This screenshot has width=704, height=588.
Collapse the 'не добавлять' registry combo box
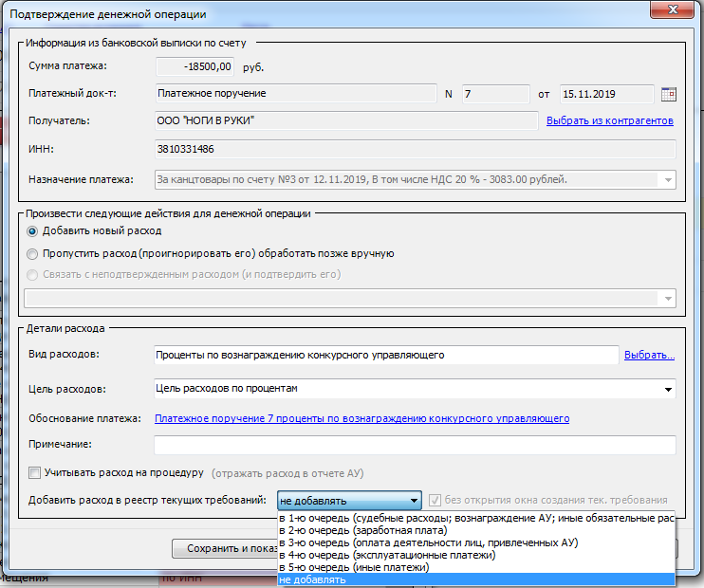coord(413,500)
